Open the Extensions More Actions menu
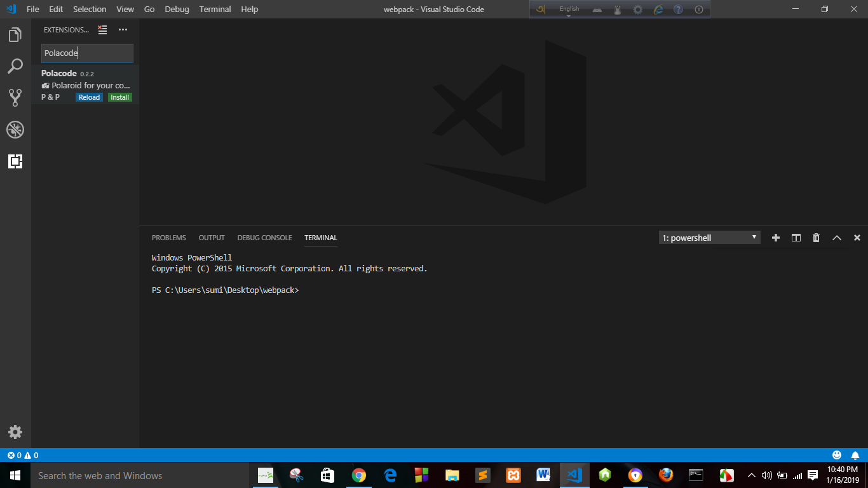This screenshot has height=488, width=868. coord(123,29)
